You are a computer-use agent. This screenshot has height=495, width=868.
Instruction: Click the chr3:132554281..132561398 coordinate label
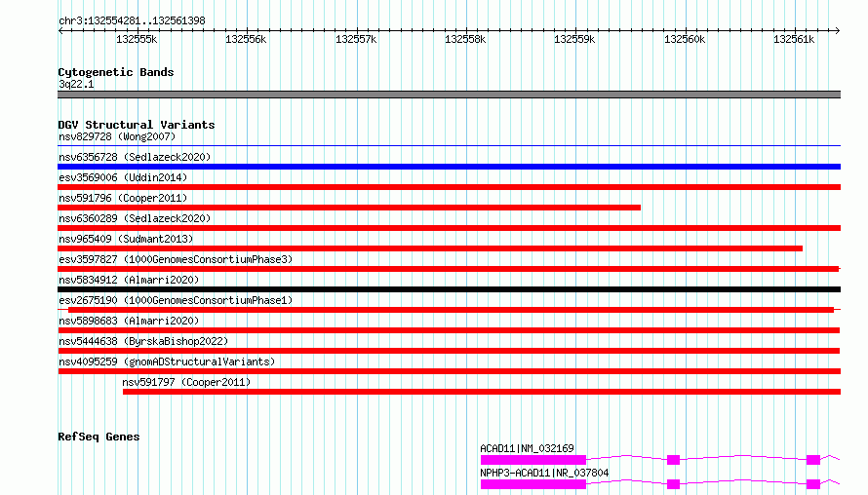[x=132, y=20]
